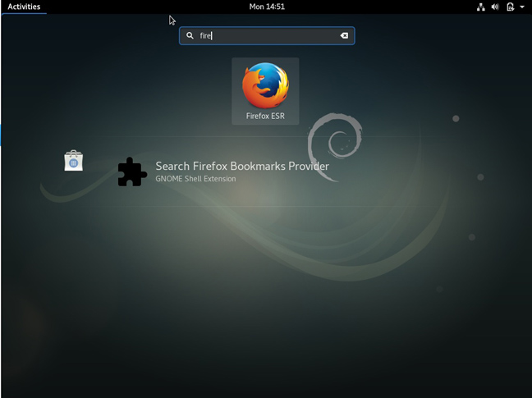Viewport: 532px width, 398px height.
Task: Expand the system menu arrow
Action: coord(522,7)
